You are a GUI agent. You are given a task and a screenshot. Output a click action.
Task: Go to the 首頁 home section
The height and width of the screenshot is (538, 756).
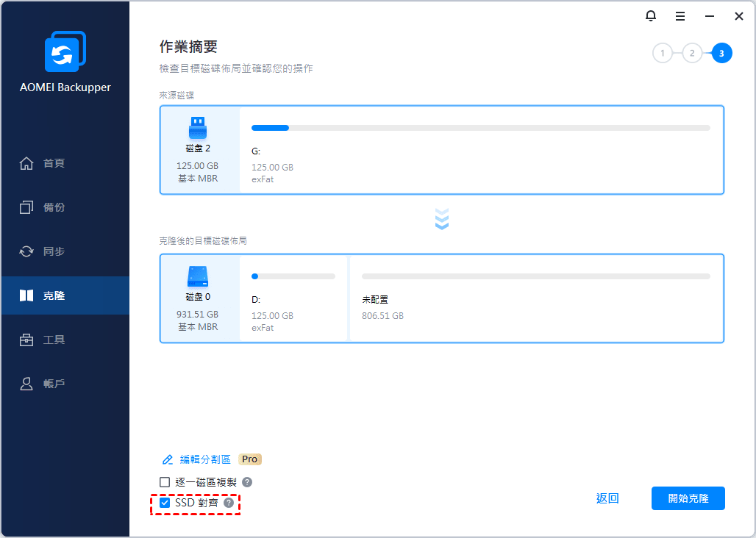[65, 163]
